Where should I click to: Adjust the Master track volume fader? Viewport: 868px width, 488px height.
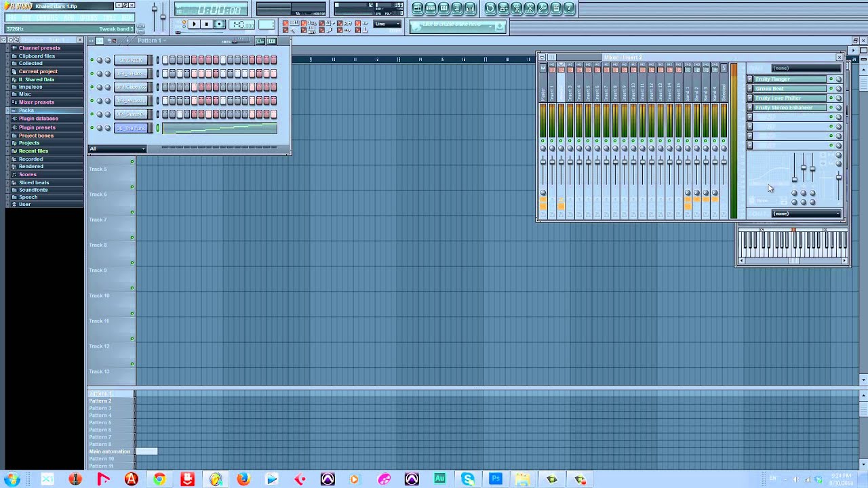point(543,161)
